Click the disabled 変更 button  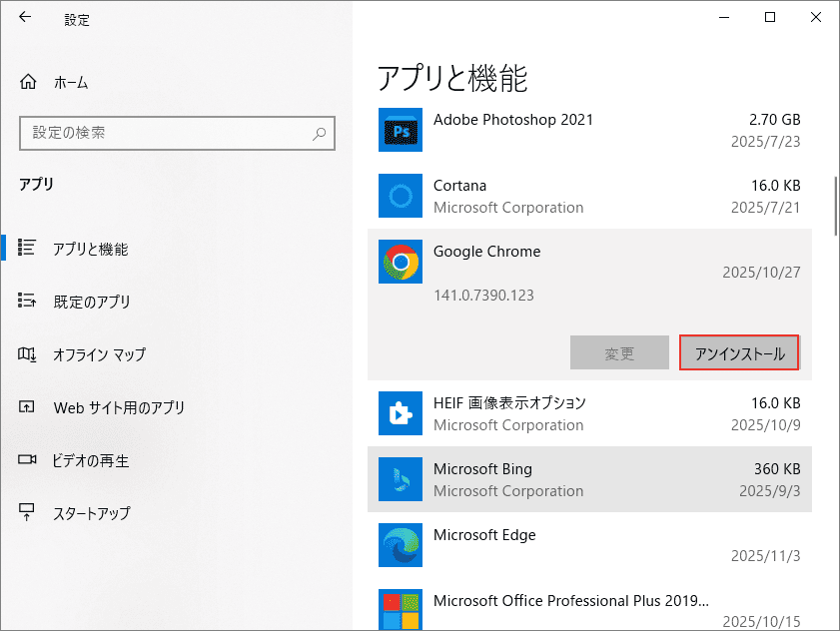(619, 352)
